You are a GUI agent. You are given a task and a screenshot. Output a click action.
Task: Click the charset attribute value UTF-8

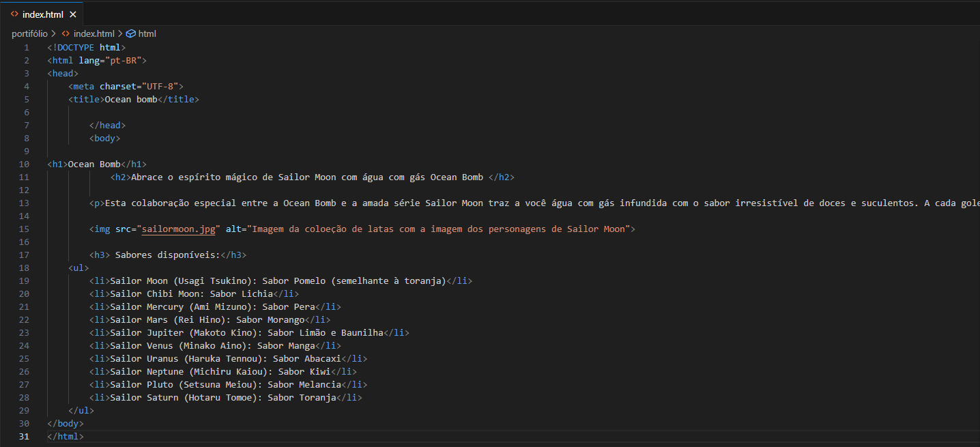tap(159, 86)
